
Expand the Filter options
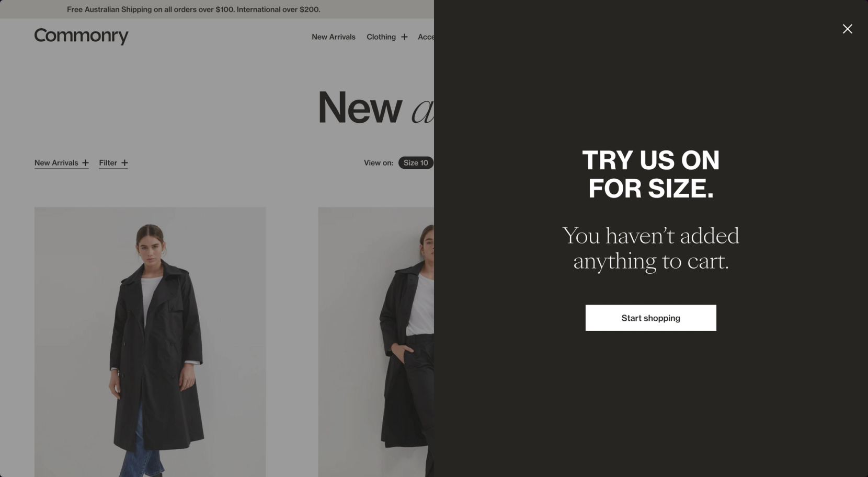point(108,163)
